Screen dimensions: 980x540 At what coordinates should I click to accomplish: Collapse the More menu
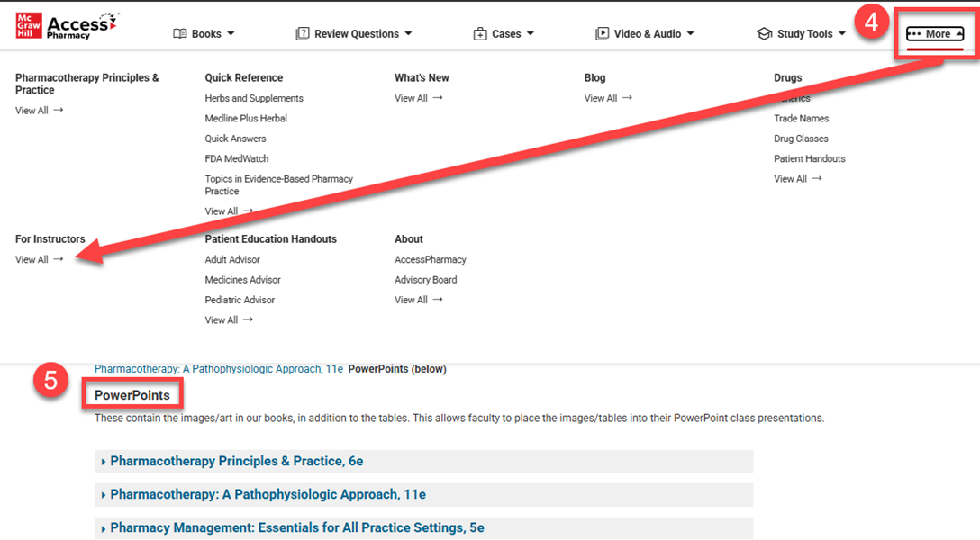(935, 34)
